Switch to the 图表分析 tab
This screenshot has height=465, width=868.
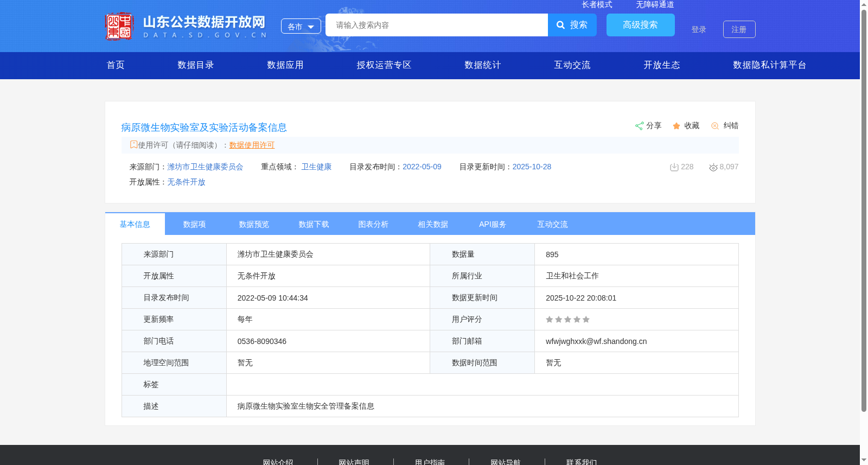pos(374,224)
